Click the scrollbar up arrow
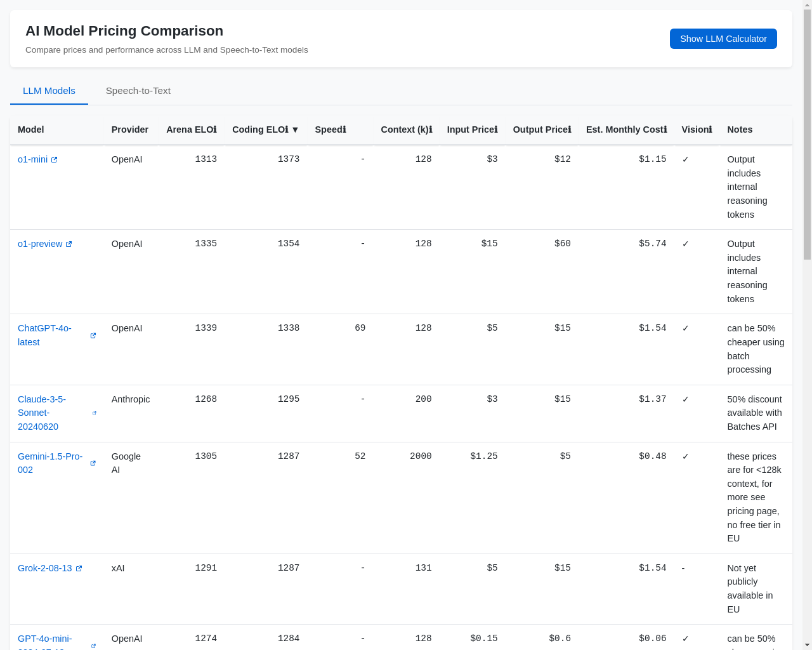 (x=807, y=5)
